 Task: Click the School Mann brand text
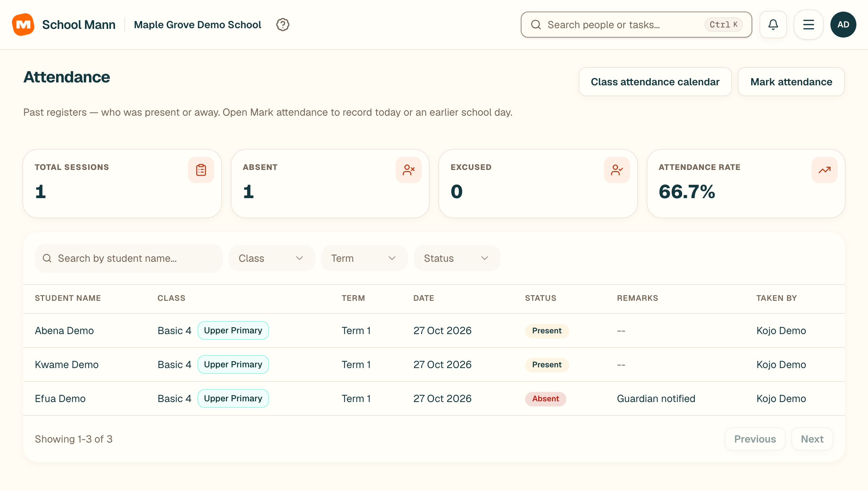(x=79, y=25)
